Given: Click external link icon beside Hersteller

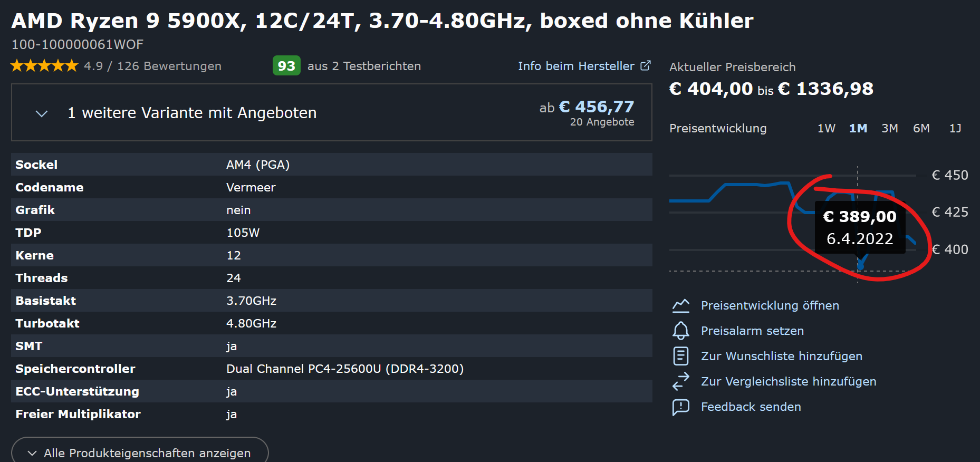Looking at the screenshot, I should [646, 65].
